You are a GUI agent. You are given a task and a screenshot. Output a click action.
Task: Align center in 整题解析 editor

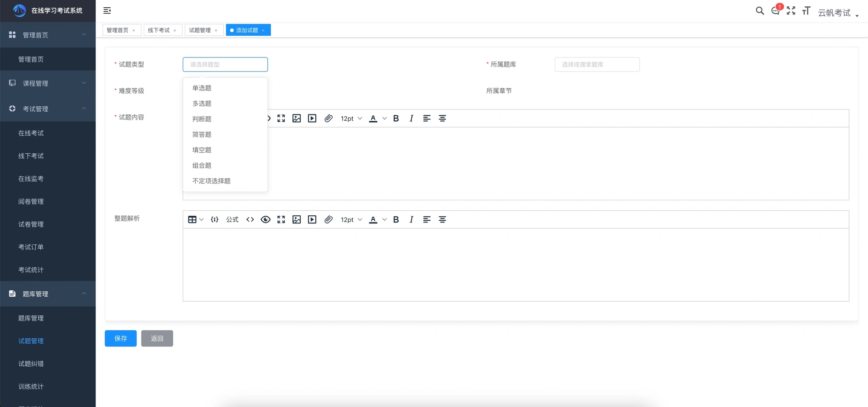443,219
